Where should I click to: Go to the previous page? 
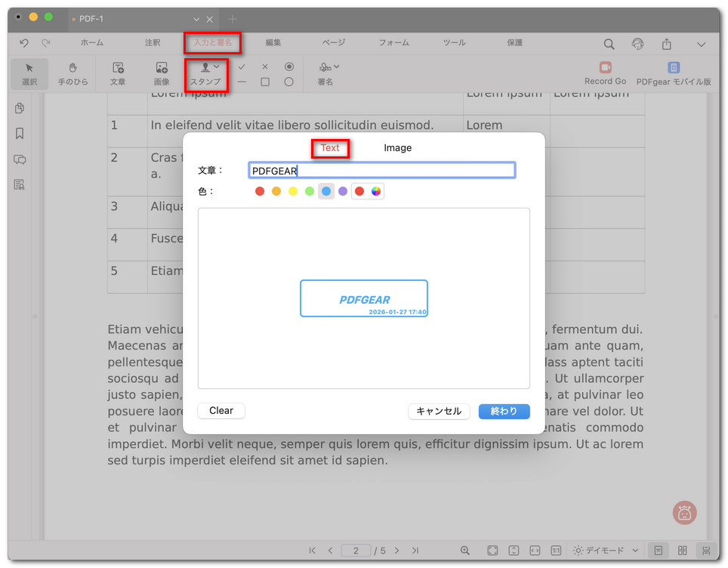click(330, 551)
